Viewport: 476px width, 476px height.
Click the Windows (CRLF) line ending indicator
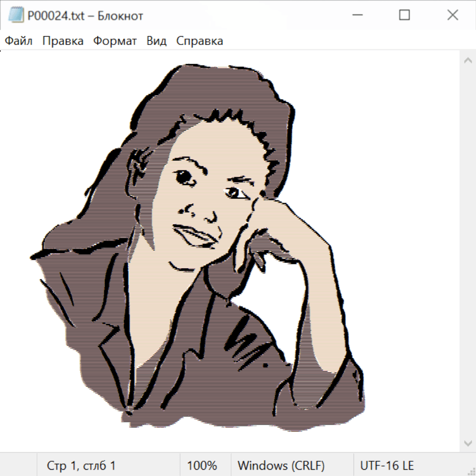281,465
